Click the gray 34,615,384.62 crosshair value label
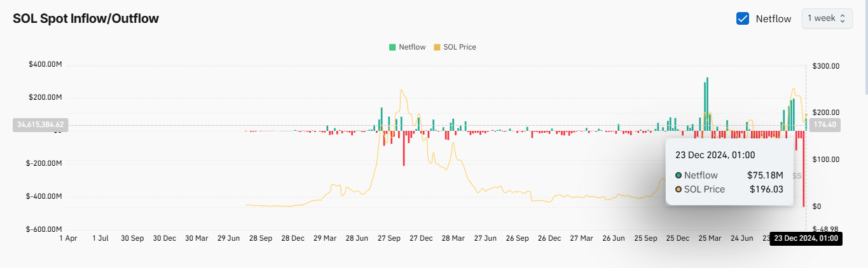Image resolution: width=868 pixels, height=268 pixels. click(41, 124)
